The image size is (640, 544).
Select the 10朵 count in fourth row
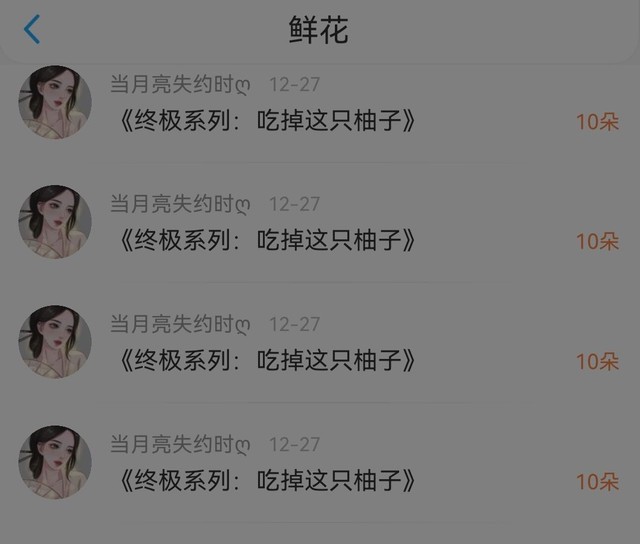(598, 482)
